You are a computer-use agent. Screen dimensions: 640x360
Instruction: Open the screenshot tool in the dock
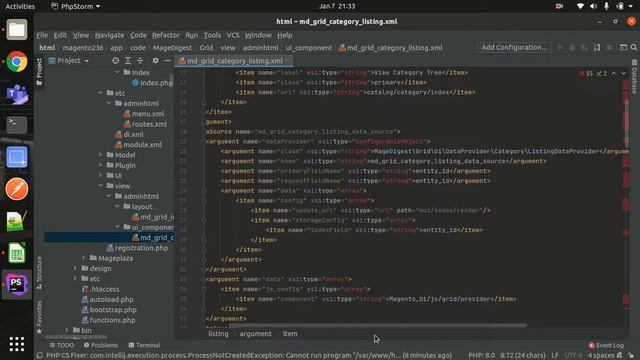[17, 157]
